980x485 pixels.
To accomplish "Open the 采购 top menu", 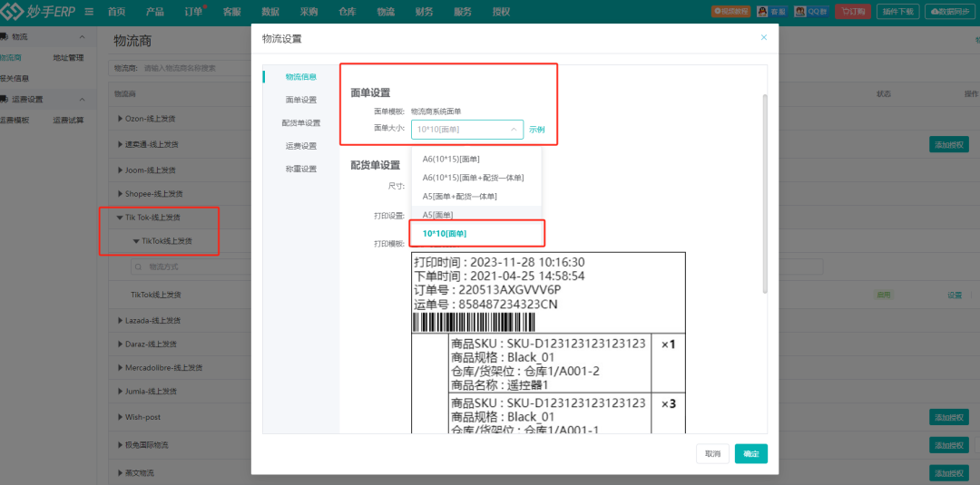I will pyautogui.click(x=309, y=12).
